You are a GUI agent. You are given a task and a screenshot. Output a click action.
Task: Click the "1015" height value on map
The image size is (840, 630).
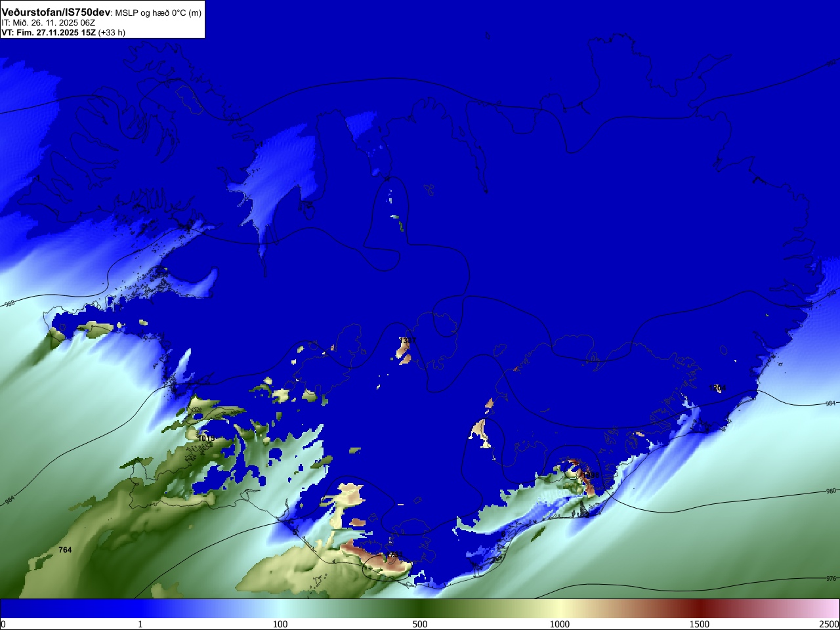pyautogui.click(x=207, y=438)
